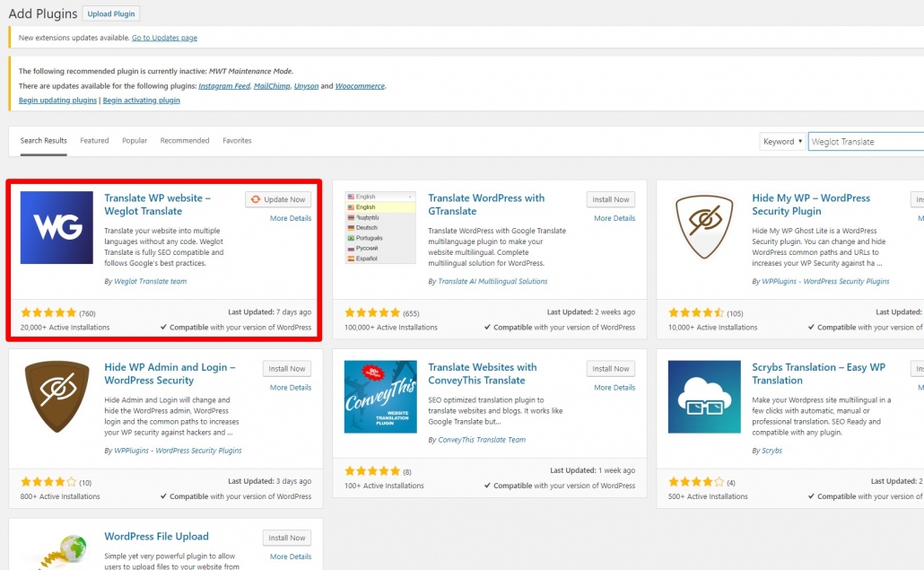The width and height of the screenshot is (924, 570).
Task: Open Hide WP Admin's WPPlugins author link
Action: [178, 451]
